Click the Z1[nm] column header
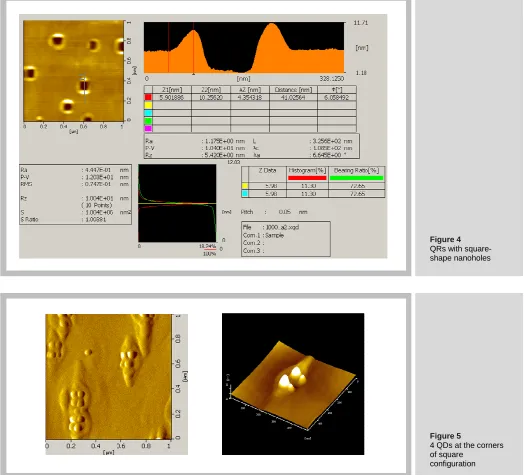Image resolution: width=524 pixels, height=475 pixels. (172, 90)
